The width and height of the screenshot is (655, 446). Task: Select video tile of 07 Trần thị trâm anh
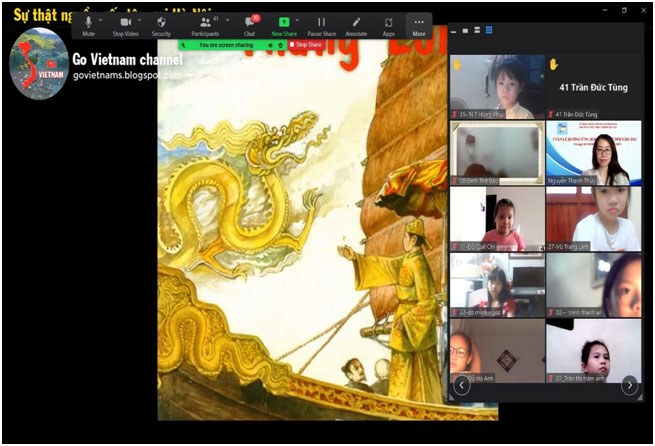594,351
